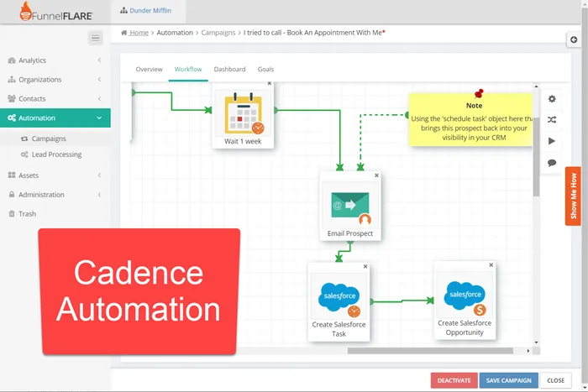The height and width of the screenshot is (392, 588).
Task: Click workflow scroll down arrow
Action: tap(536, 342)
